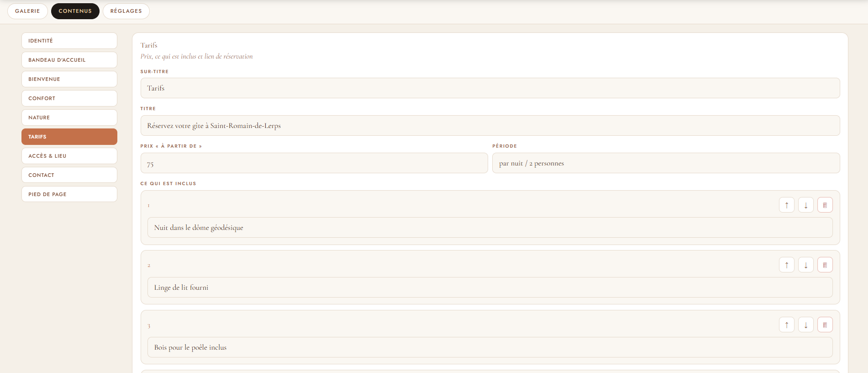Select the Nature section
The height and width of the screenshot is (373, 868).
click(x=69, y=117)
